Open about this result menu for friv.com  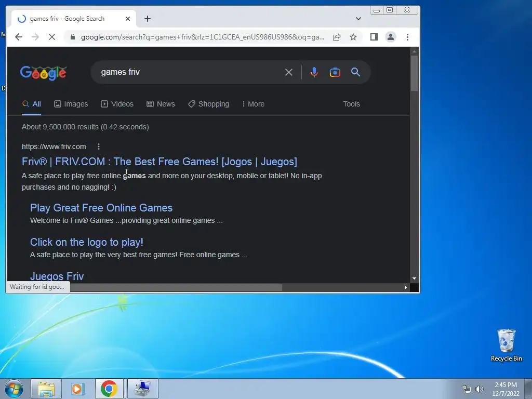click(x=99, y=147)
